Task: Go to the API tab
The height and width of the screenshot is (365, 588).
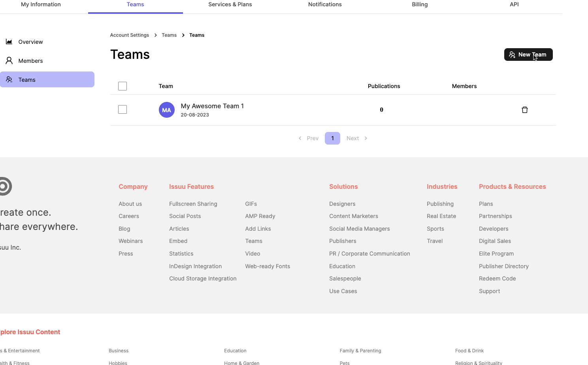Action: click(514, 4)
